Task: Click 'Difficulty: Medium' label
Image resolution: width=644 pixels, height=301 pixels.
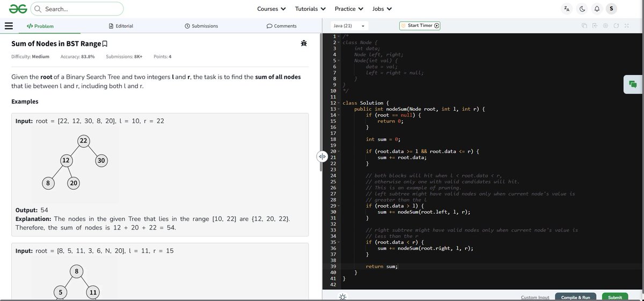Action: click(x=31, y=56)
